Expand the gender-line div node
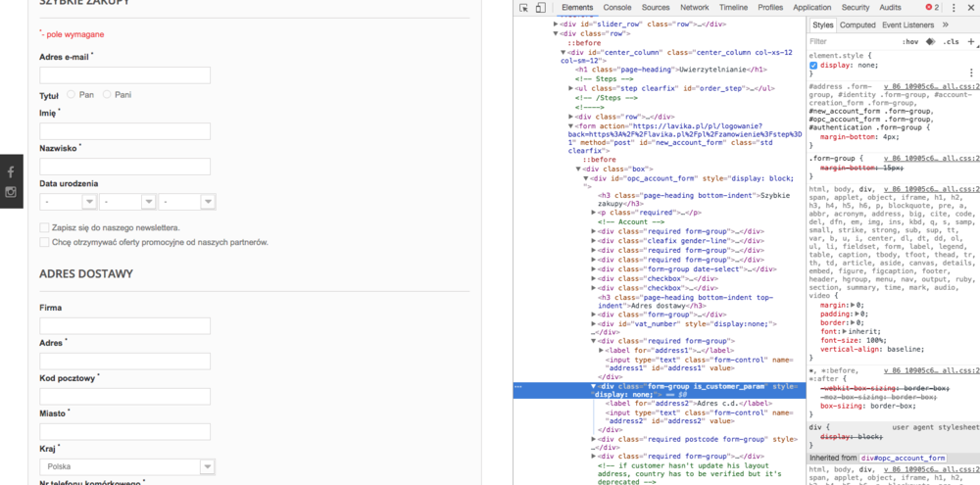 point(593,241)
